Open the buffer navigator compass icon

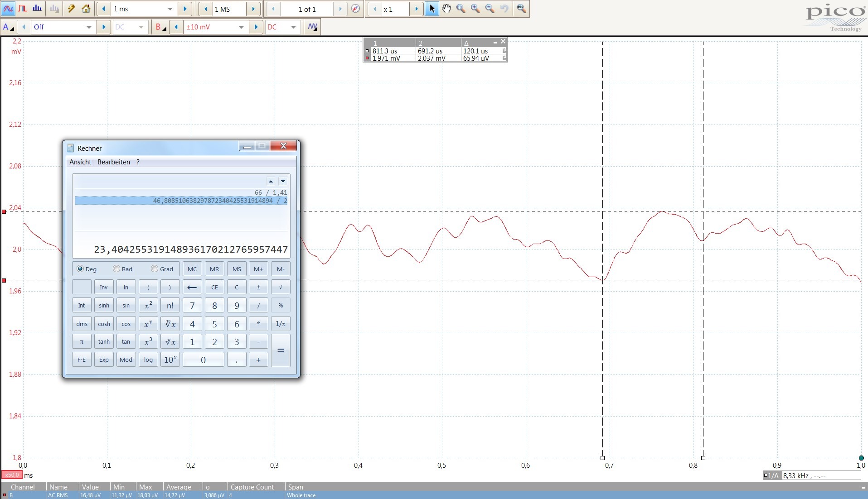pyautogui.click(x=355, y=9)
